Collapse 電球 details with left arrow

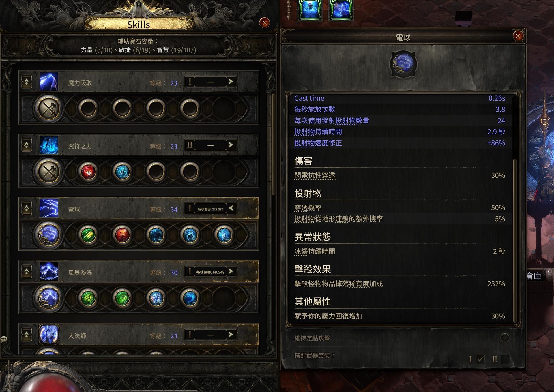pyautogui.click(x=231, y=208)
